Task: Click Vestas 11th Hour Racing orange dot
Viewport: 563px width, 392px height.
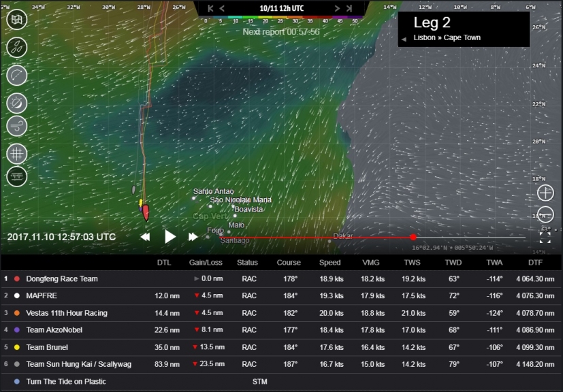Action: [x=17, y=313]
